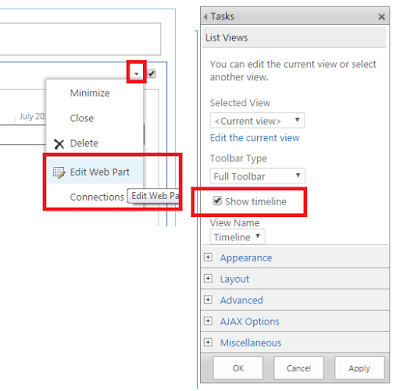Screen dimensions: 400x391
Task: Close the Tasks tool pane
Action: click(382, 17)
